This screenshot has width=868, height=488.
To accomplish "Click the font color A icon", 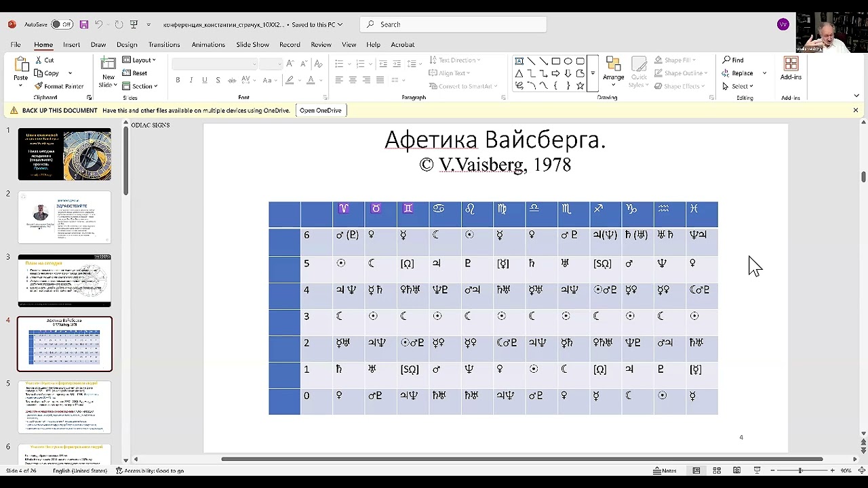I will (x=311, y=80).
